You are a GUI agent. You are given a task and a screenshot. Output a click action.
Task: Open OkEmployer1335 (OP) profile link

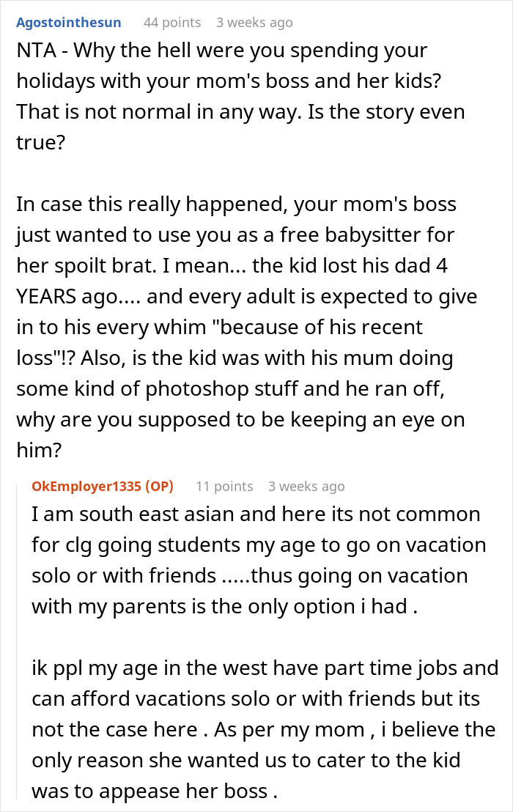tap(103, 487)
